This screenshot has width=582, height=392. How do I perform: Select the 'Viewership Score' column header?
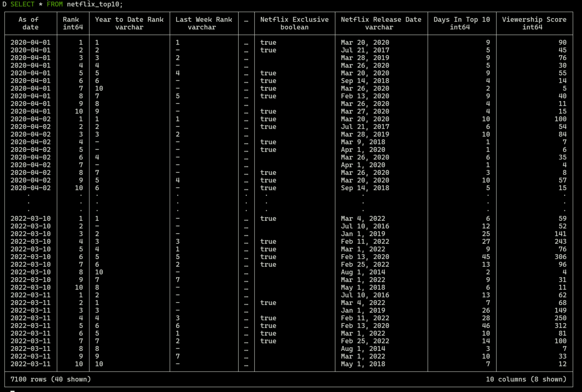pyautogui.click(x=534, y=19)
